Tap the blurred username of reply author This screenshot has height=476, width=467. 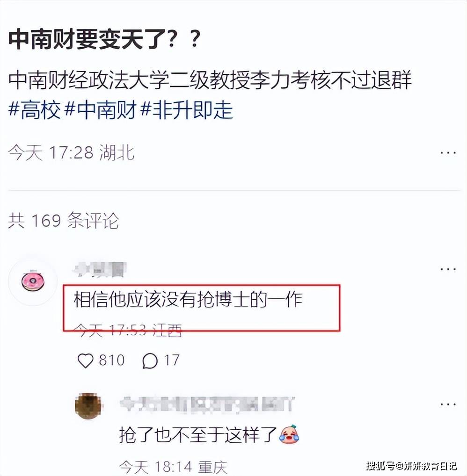click(207, 404)
